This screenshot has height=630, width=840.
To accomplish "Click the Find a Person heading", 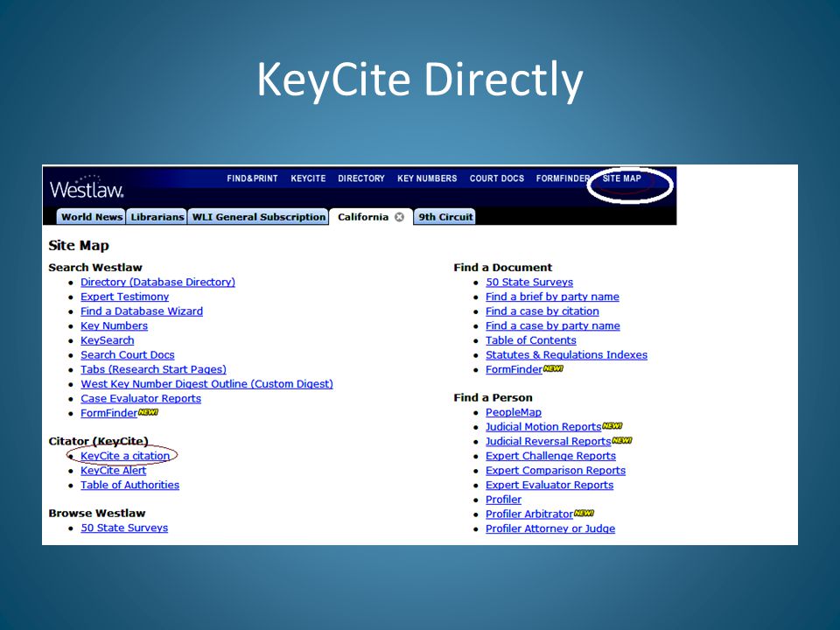I will pos(493,397).
